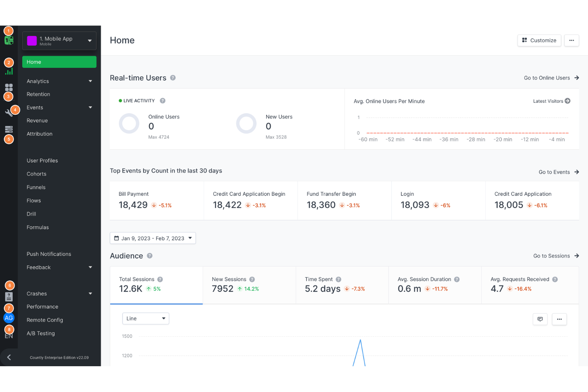Open the plugins stack icon in the rail
The image size is (588, 392).
(9, 129)
